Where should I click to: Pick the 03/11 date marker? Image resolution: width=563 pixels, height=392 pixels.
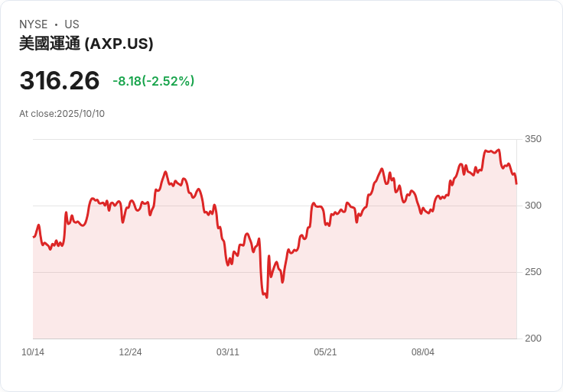(x=228, y=352)
